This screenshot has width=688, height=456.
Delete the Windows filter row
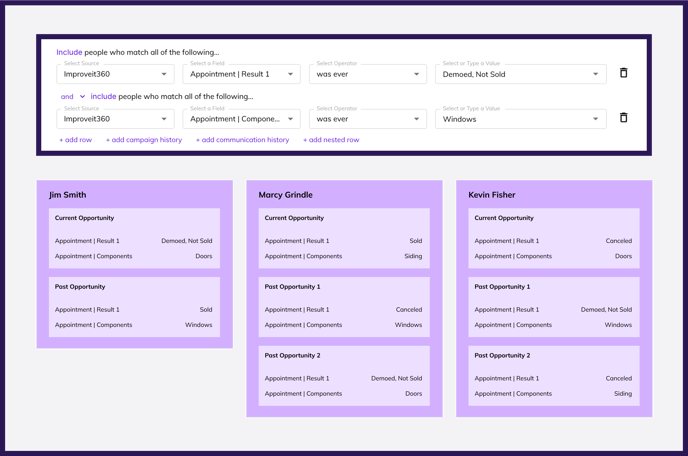pyautogui.click(x=623, y=118)
